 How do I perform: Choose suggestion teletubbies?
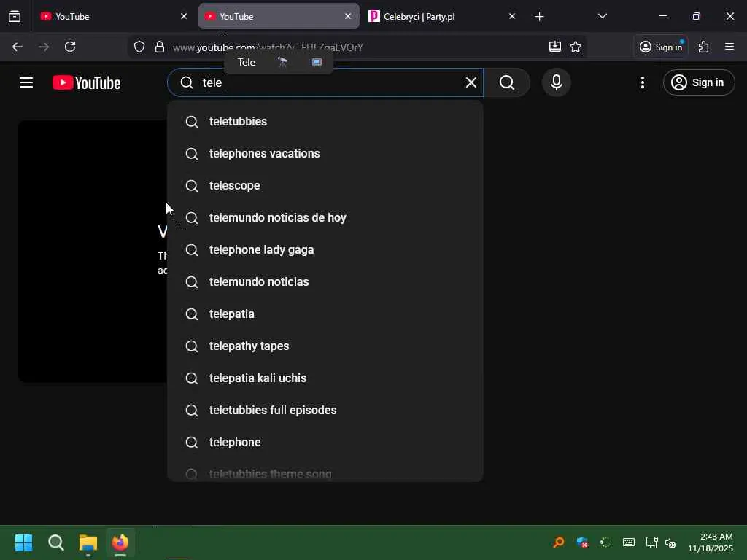[325, 122]
